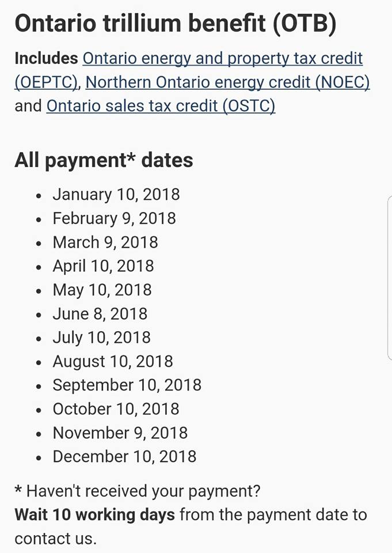Select the May 10, 2018 date
The height and width of the screenshot is (553, 392).
(102, 290)
